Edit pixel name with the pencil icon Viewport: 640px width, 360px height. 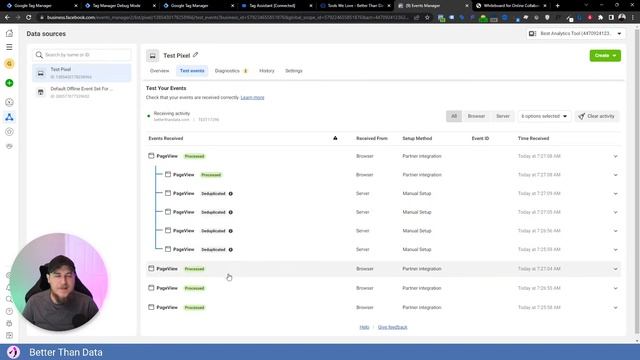[196, 55]
